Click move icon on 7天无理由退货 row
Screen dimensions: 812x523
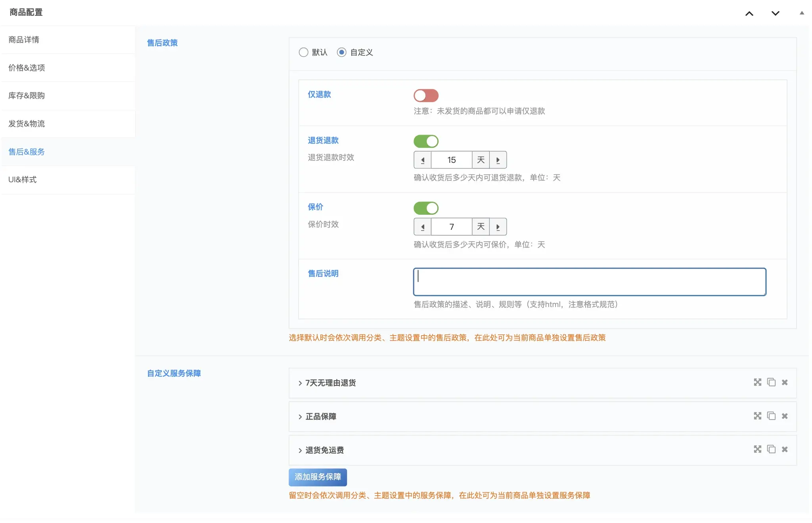[x=757, y=382]
